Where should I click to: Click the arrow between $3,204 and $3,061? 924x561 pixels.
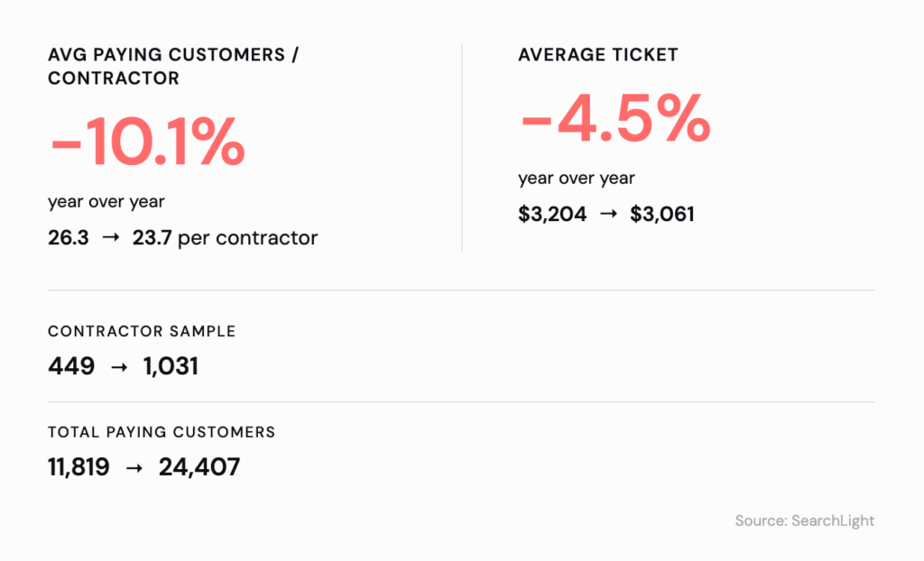click(x=608, y=215)
